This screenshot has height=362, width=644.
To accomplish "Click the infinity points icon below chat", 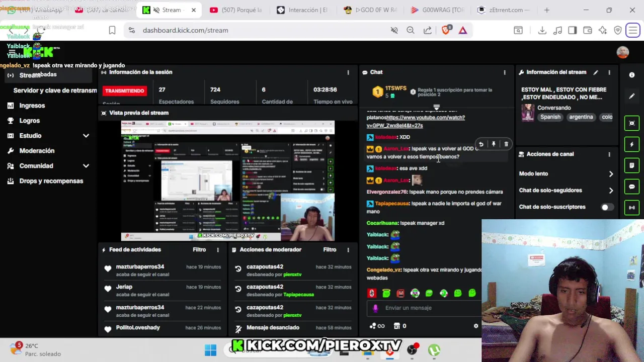I will click(x=377, y=326).
